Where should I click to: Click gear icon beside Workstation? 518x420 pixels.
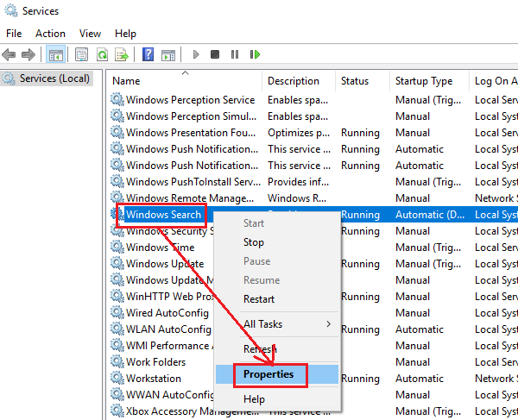pyautogui.click(x=117, y=378)
